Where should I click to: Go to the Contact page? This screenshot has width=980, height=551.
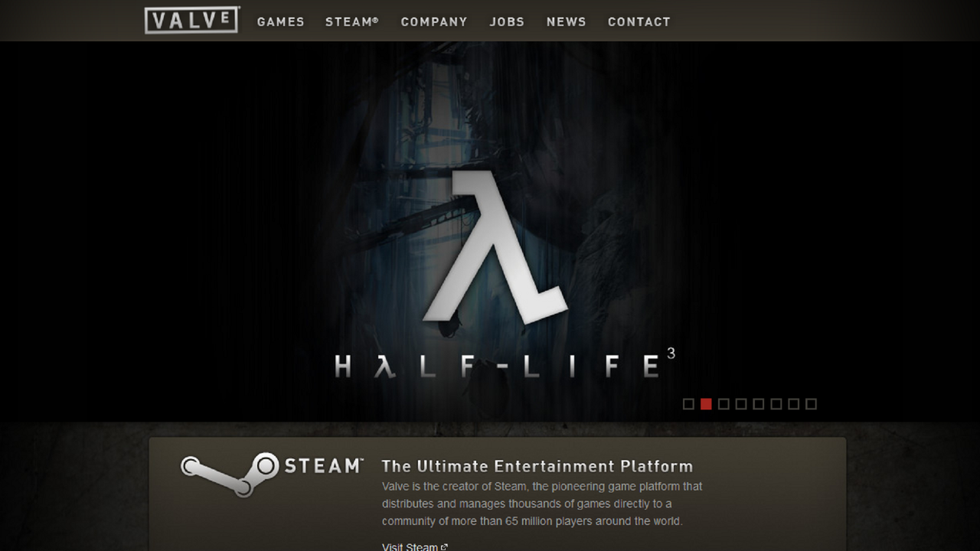639,22
